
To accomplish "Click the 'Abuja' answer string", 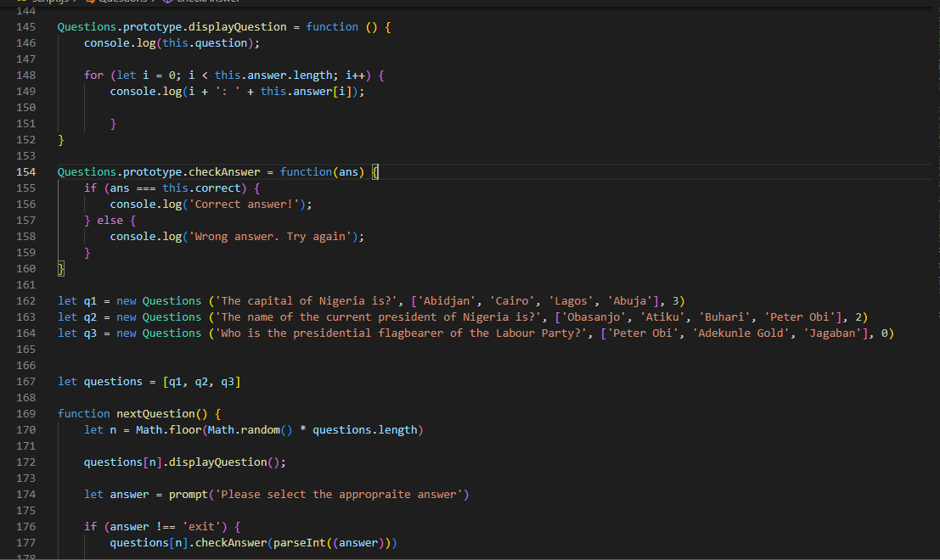I will pyautogui.click(x=629, y=300).
